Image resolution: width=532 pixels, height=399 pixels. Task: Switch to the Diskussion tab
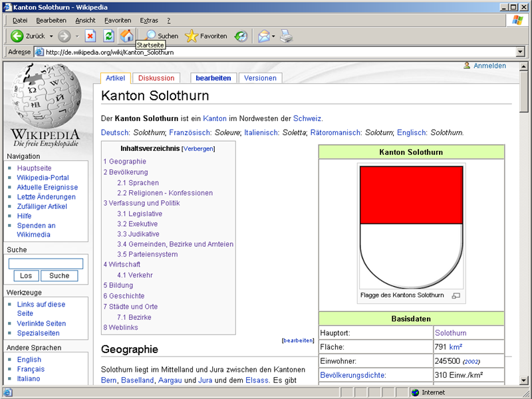click(x=156, y=78)
